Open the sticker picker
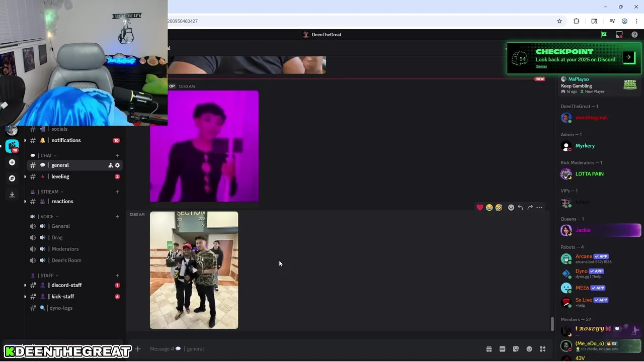 [x=516, y=349]
